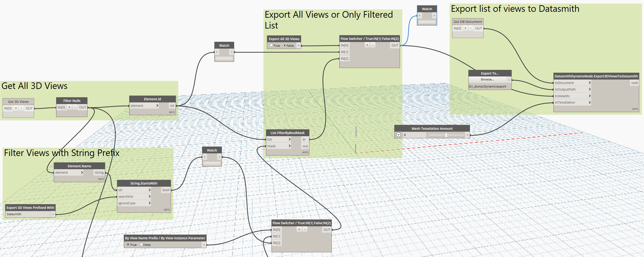Viewport: 644px width, 257px height.
Task: Select the False radio on By View Name Prefix node
Action: coord(141,244)
